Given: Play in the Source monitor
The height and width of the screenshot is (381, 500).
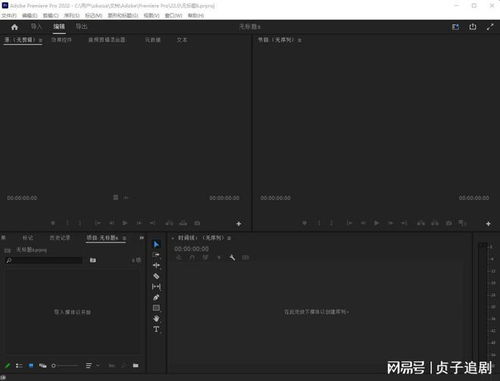Looking at the screenshot, I should [125, 223].
